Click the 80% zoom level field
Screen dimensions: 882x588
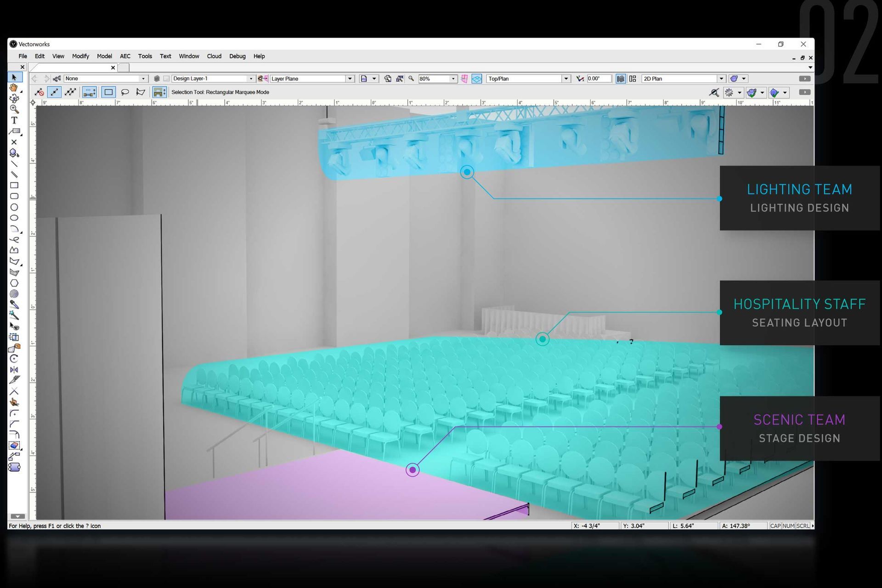pos(433,79)
